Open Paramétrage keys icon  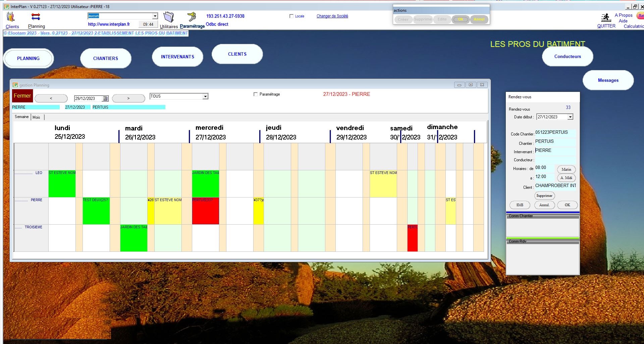click(192, 17)
